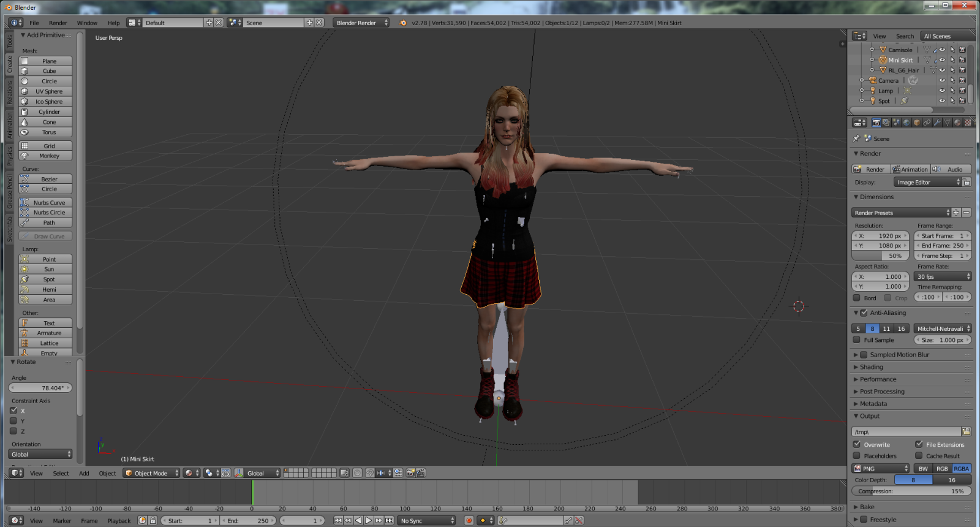Open the Scene properties tab icon
Viewport: 980px width, 527px height.
point(896,123)
